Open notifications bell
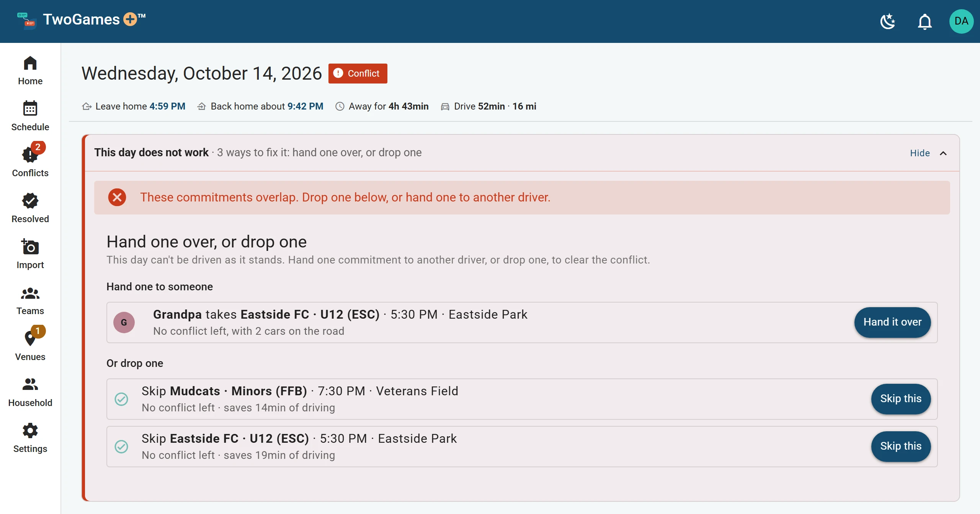Viewport: 980px width, 514px height. (x=924, y=21)
